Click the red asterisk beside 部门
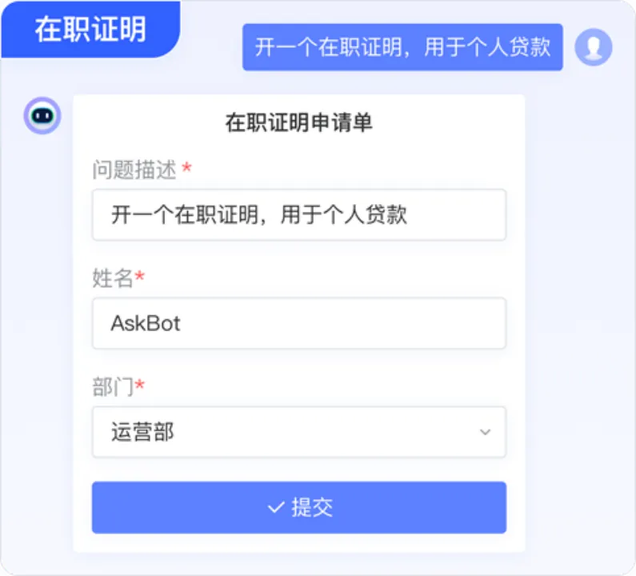 pyautogui.click(x=140, y=385)
